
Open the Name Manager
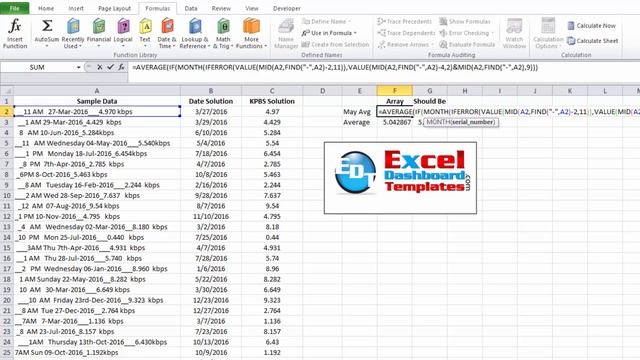coord(286,33)
